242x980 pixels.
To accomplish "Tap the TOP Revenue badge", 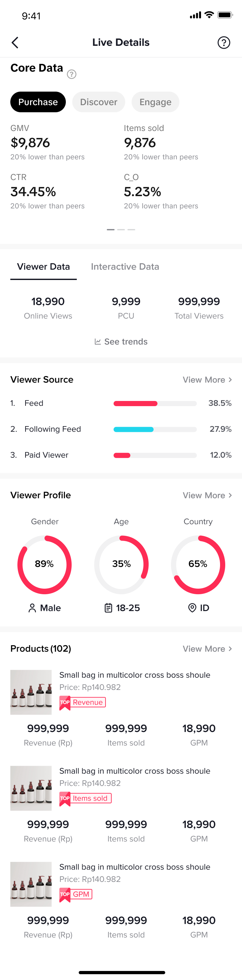I will point(83,702).
